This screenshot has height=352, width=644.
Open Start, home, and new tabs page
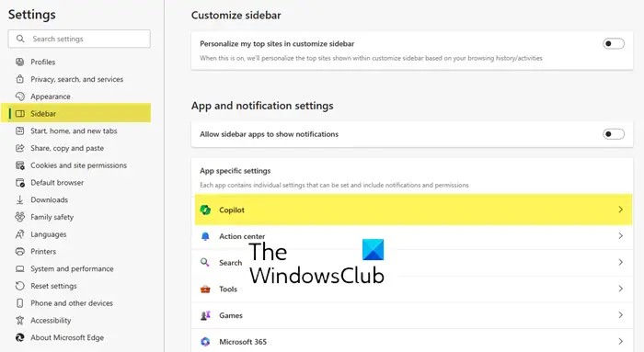coord(74,131)
